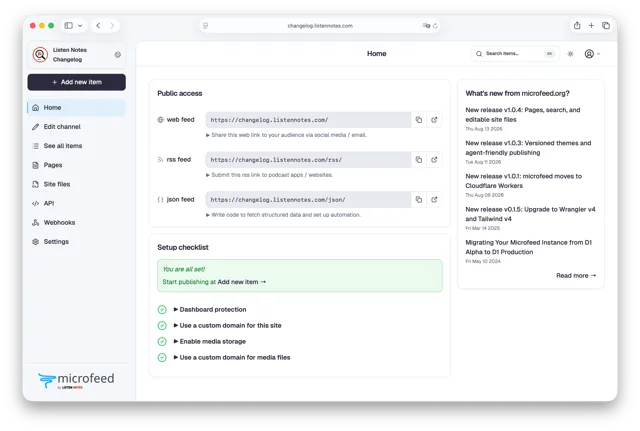Click the globe icon beside web feed
Viewport: 640px width, 431px height.
(160, 120)
